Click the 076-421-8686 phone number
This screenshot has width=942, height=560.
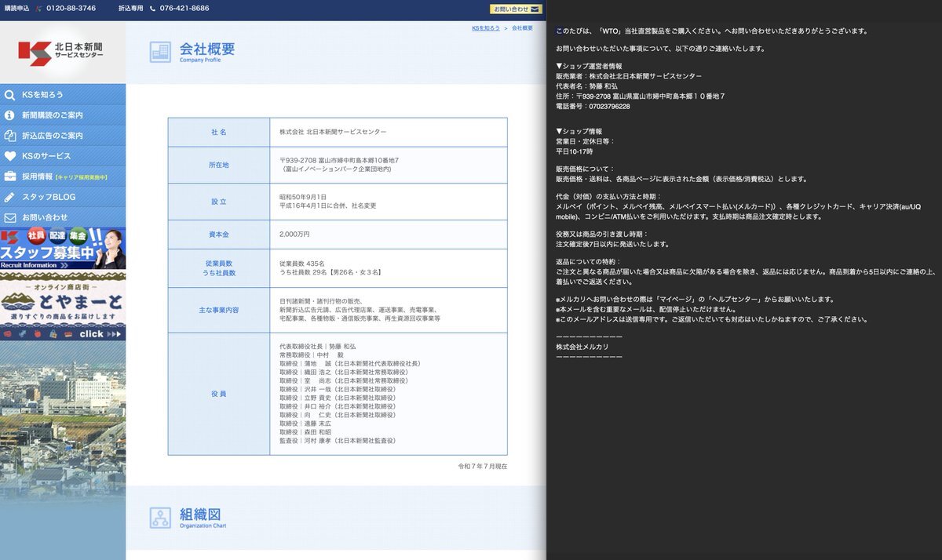184,9
